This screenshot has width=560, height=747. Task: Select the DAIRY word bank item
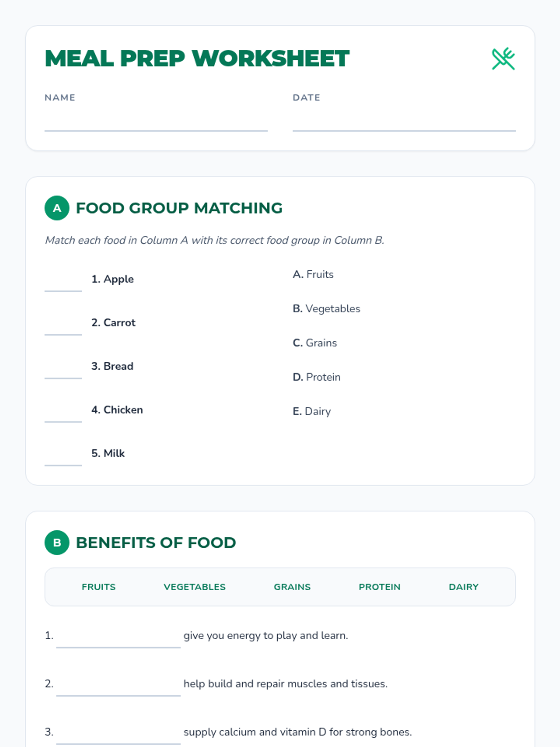point(463,587)
